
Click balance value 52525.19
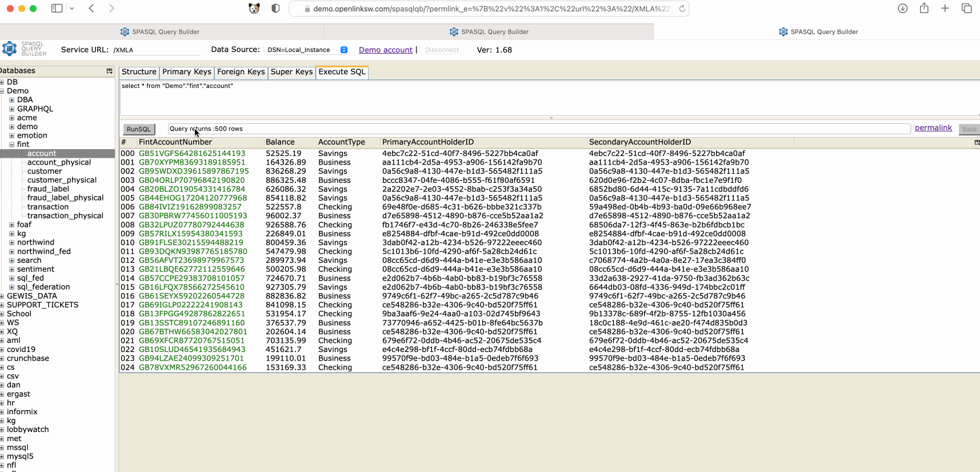pos(283,154)
